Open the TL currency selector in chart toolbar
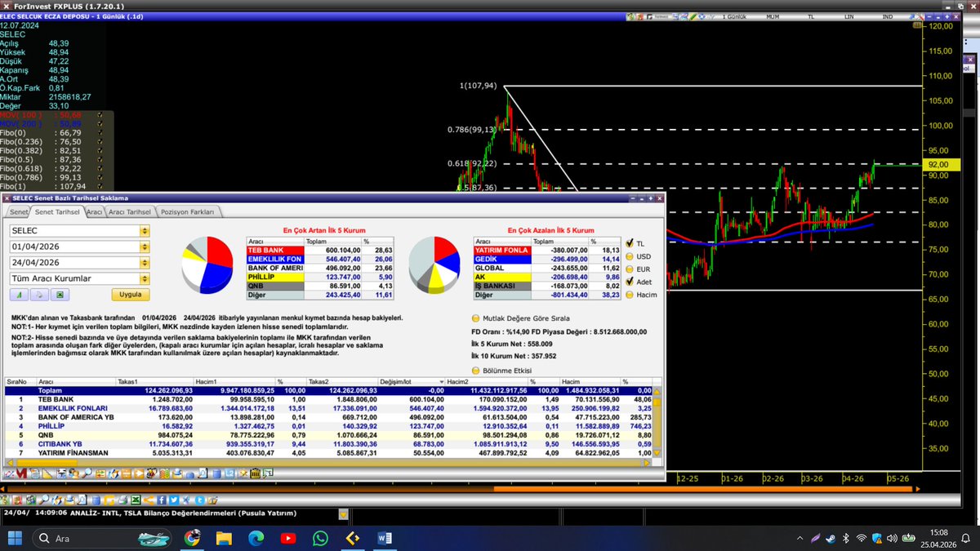 (x=811, y=16)
